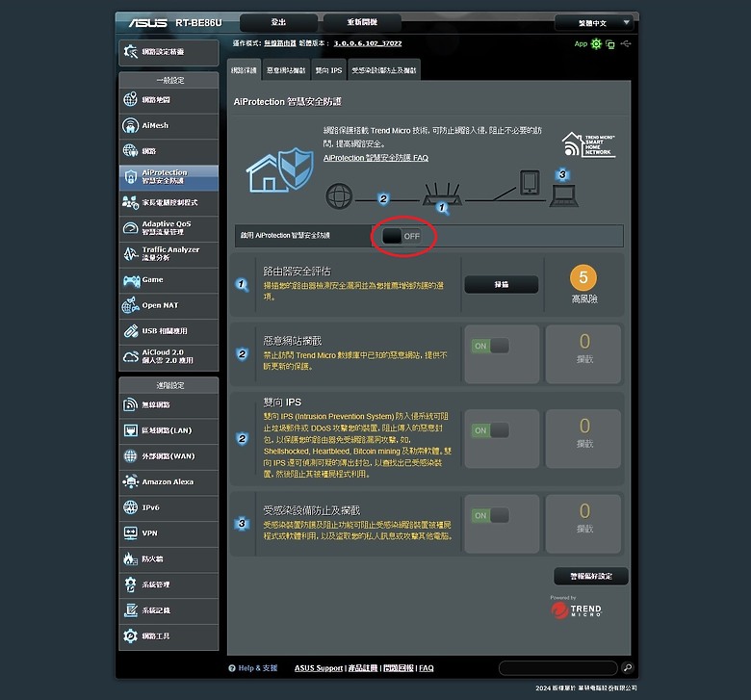The height and width of the screenshot is (700, 751).
Task: Click the Help & Support link
Action: tap(258, 668)
